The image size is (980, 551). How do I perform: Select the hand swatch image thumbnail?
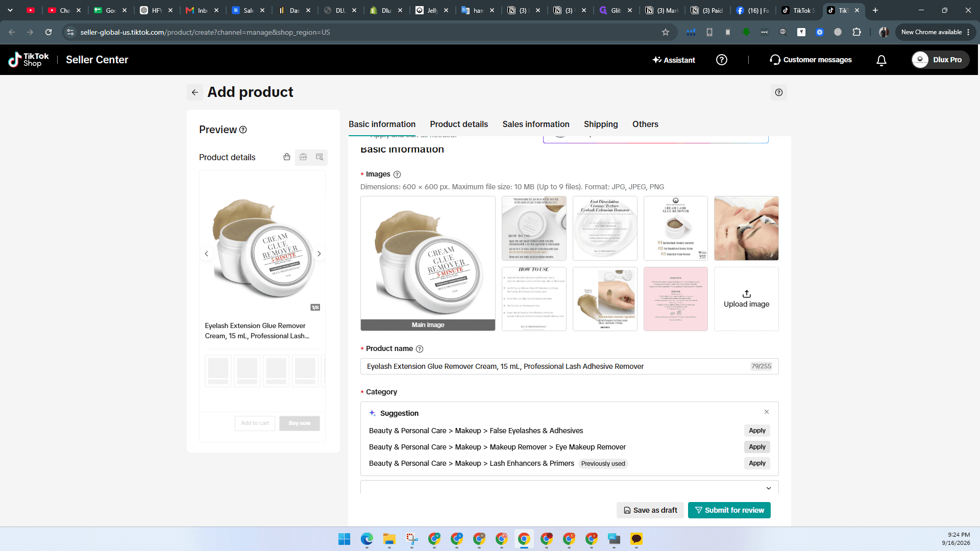tap(605, 299)
